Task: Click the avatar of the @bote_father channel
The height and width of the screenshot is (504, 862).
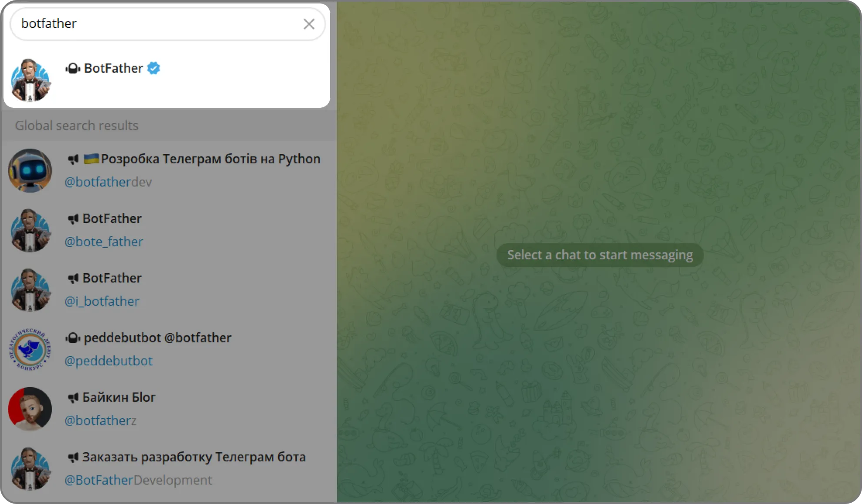Action: click(30, 230)
